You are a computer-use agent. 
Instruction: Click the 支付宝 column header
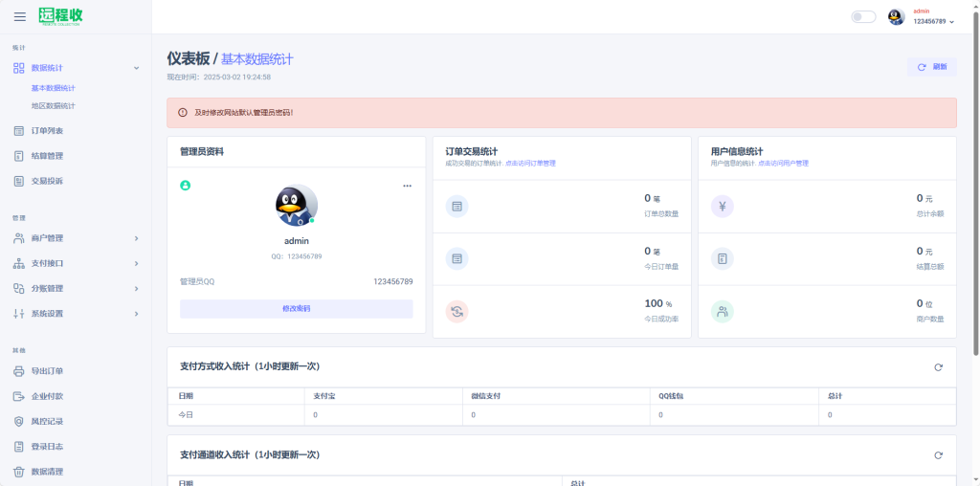click(x=324, y=396)
